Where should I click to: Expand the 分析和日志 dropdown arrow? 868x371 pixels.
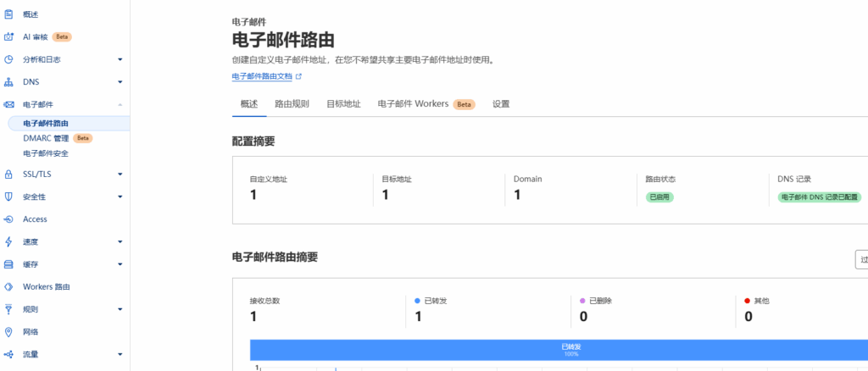point(120,59)
